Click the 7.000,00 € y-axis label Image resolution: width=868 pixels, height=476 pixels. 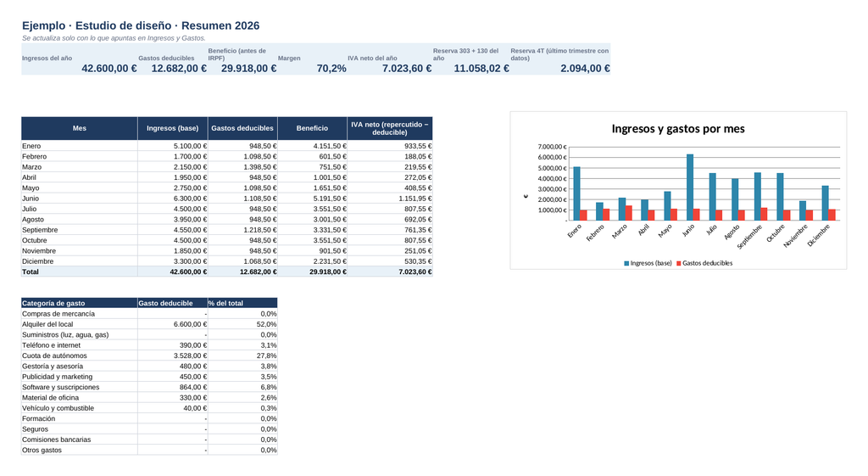[x=552, y=147]
